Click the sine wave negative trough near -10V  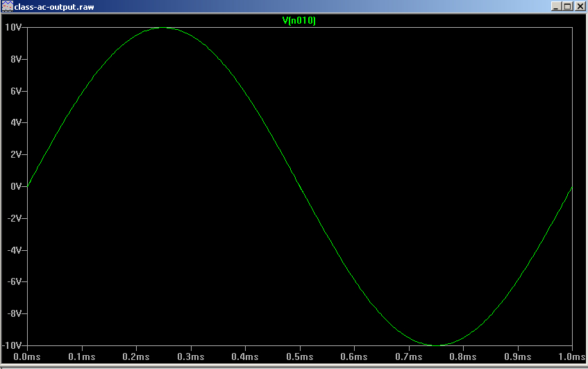click(436, 345)
